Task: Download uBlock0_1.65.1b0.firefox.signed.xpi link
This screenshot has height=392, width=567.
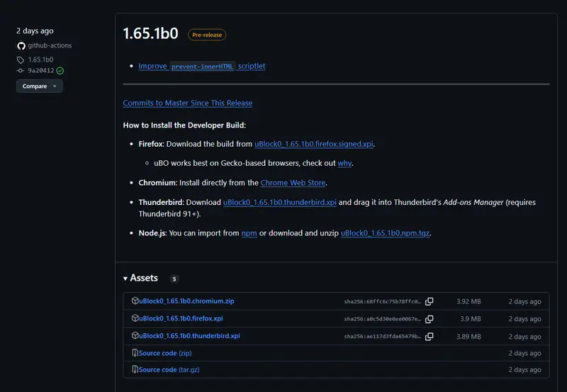Action: pos(313,144)
